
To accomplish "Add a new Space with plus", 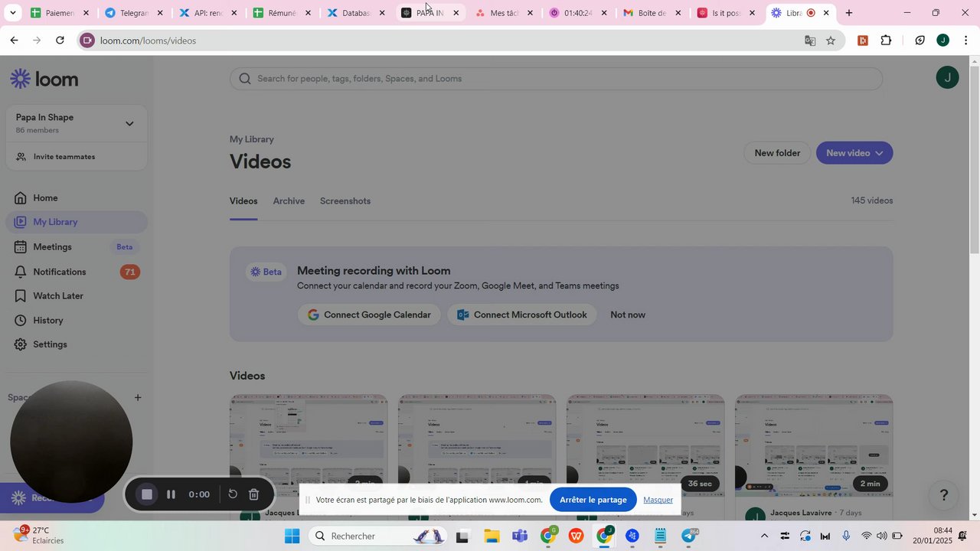I will coord(138,397).
